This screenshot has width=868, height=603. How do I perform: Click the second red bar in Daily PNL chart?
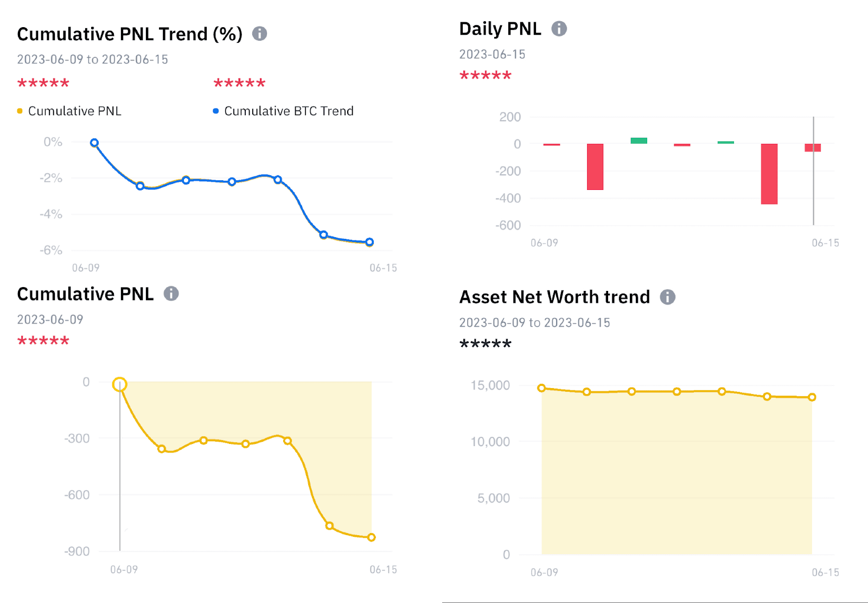tap(595, 167)
